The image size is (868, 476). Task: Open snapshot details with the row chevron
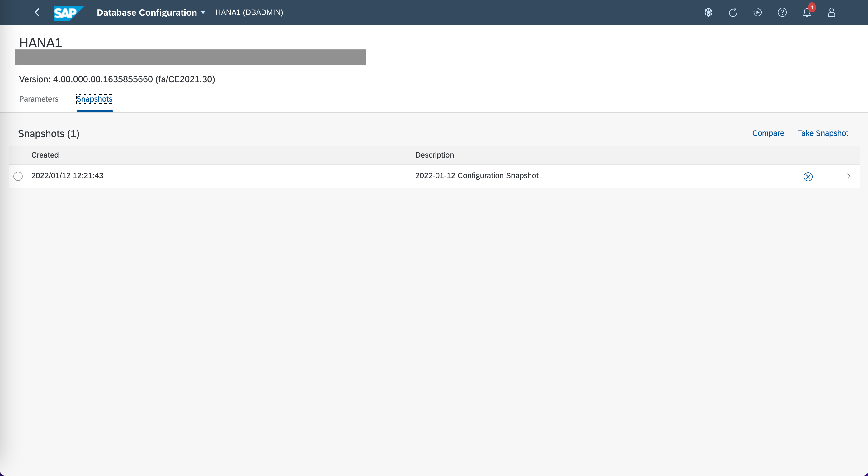[x=848, y=176]
